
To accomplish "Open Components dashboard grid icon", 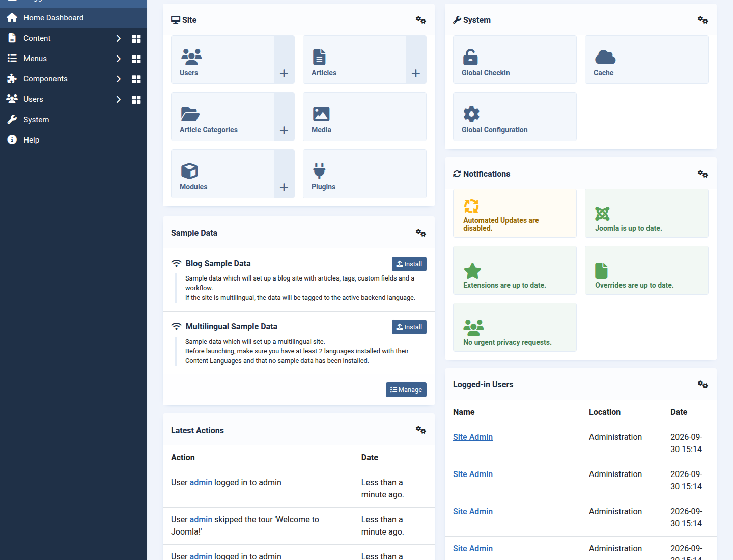I will coord(136,79).
